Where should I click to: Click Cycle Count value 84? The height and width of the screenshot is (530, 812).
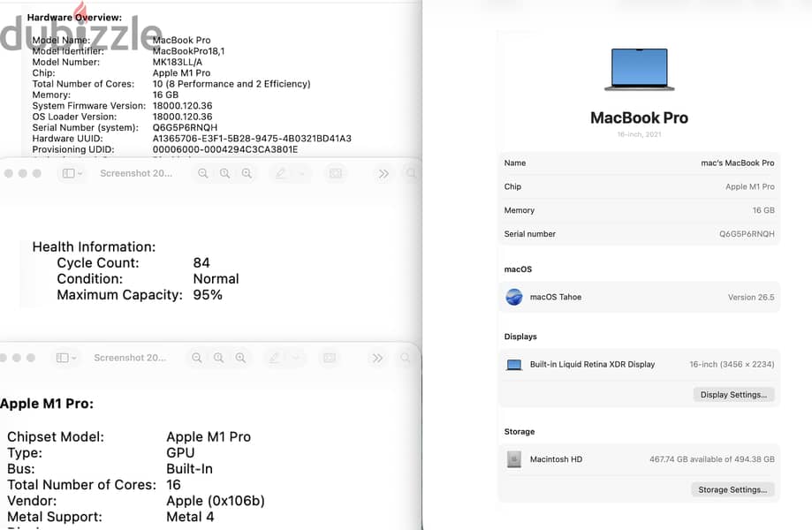[x=201, y=263]
